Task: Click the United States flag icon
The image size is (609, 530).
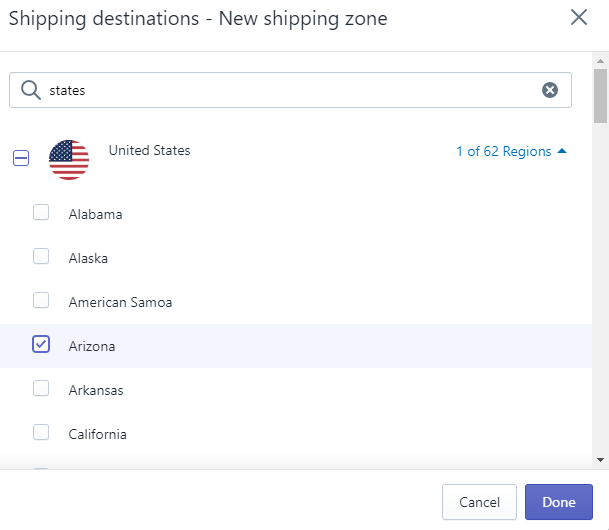Action: tap(69, 159)
